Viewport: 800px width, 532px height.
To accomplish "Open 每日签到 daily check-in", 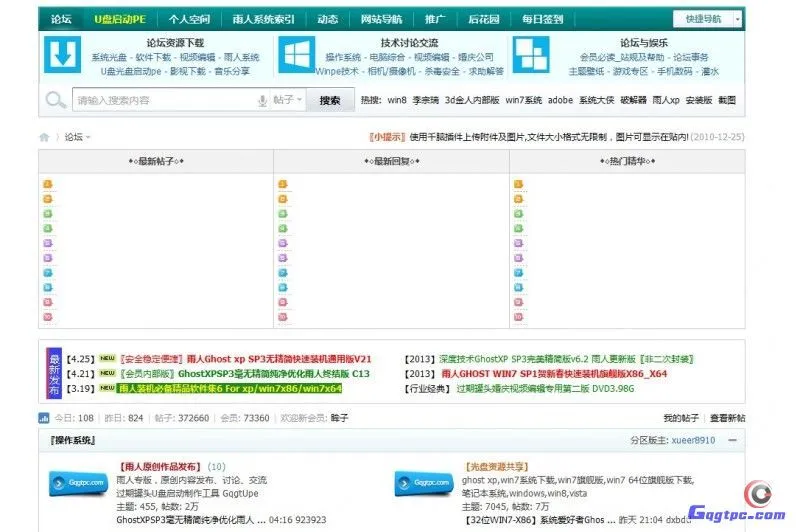I will [x=542, y=19].
